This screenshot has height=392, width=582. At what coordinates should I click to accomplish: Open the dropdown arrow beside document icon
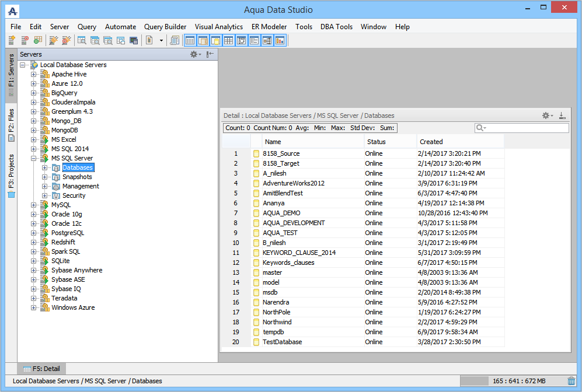[161, 40]
